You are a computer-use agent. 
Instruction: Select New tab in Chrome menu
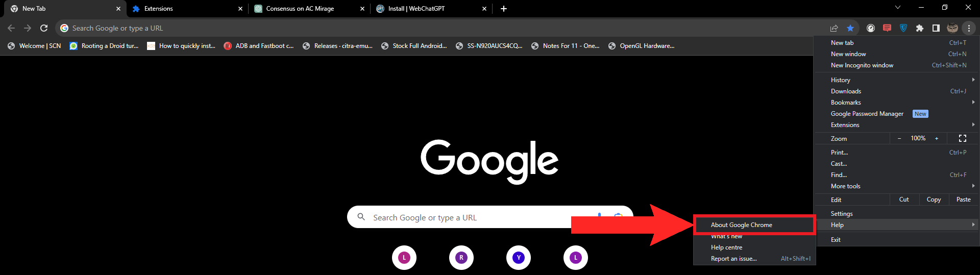(x=896, y=43)
